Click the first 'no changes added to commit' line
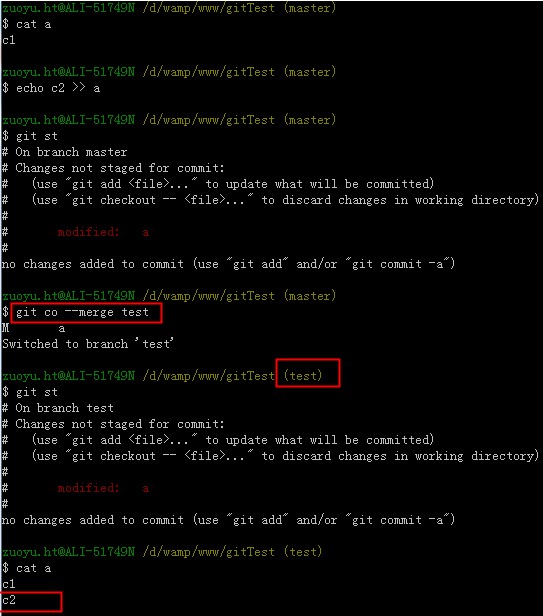This screenshot has width=543, height=616. point(228,264)
